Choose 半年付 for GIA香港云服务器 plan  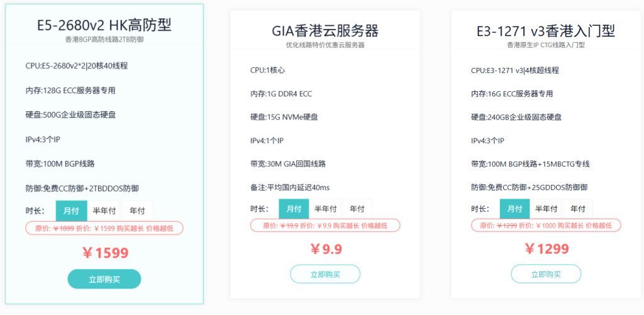click(325, 209)
